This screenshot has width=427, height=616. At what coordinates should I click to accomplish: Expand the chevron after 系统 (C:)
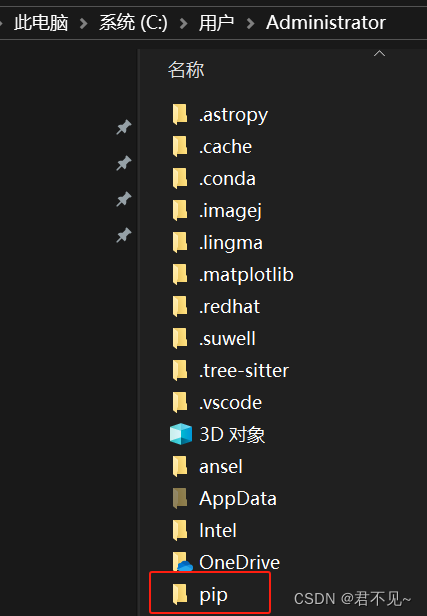183,23
